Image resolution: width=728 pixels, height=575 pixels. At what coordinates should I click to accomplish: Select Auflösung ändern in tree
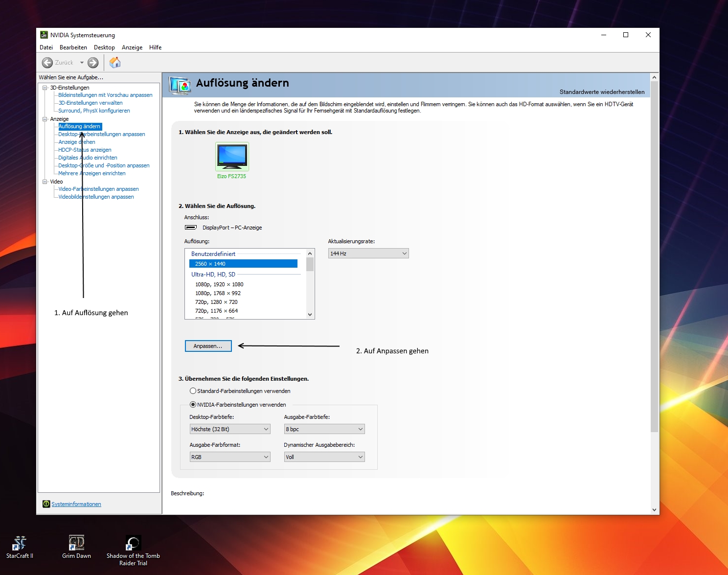tap(80, 126)
